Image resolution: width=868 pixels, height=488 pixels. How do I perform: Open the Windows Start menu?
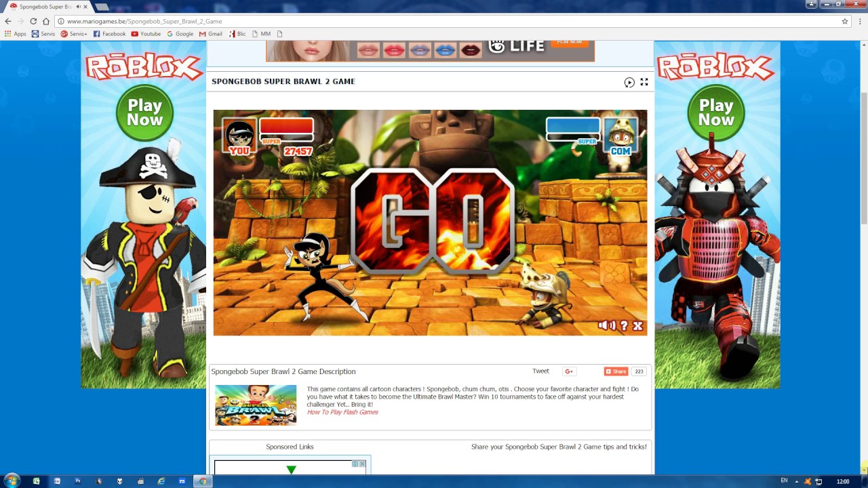pyautogui.click(x=12, y=481)
